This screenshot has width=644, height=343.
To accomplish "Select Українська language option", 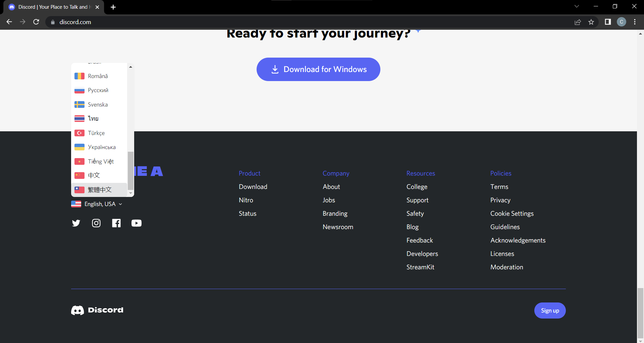I will pos(99,147).
